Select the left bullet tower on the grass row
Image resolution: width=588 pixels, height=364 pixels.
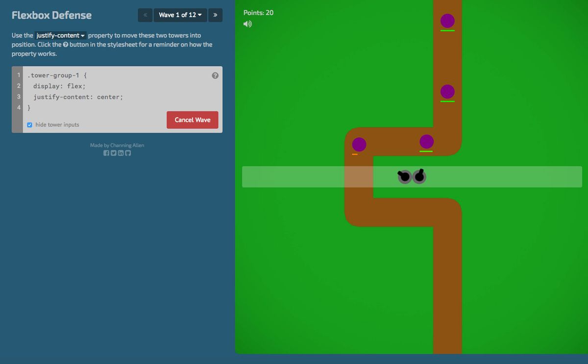pyautogui.click(x=404, y=177)
